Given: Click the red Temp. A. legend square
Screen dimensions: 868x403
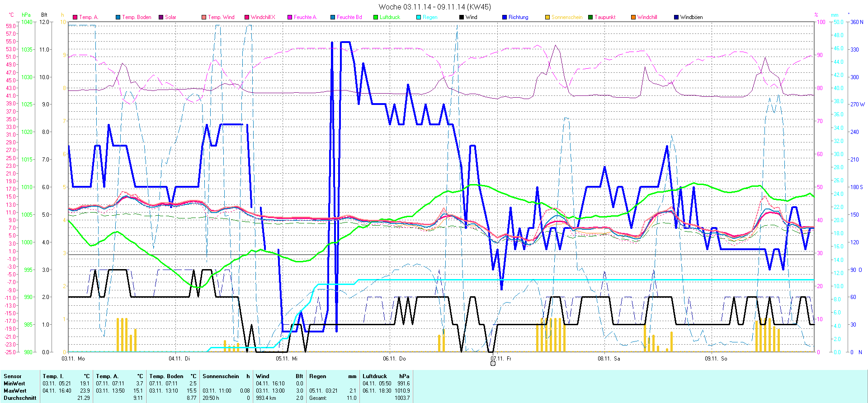Looking at the screenshot, I should point(75,17).
